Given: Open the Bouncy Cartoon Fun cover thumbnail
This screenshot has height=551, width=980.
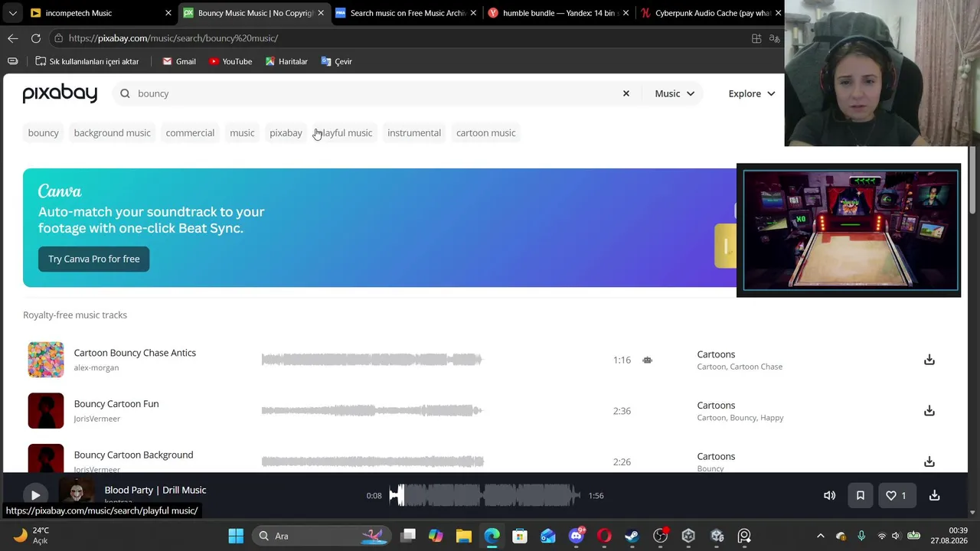Looking at the screenshot, I should click(46, 411).
